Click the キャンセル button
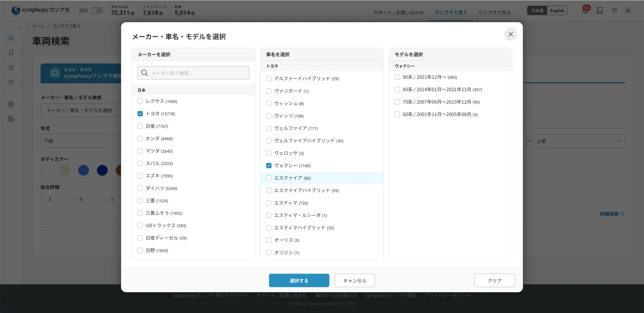The image size is (644, 313). coord(355,280)
